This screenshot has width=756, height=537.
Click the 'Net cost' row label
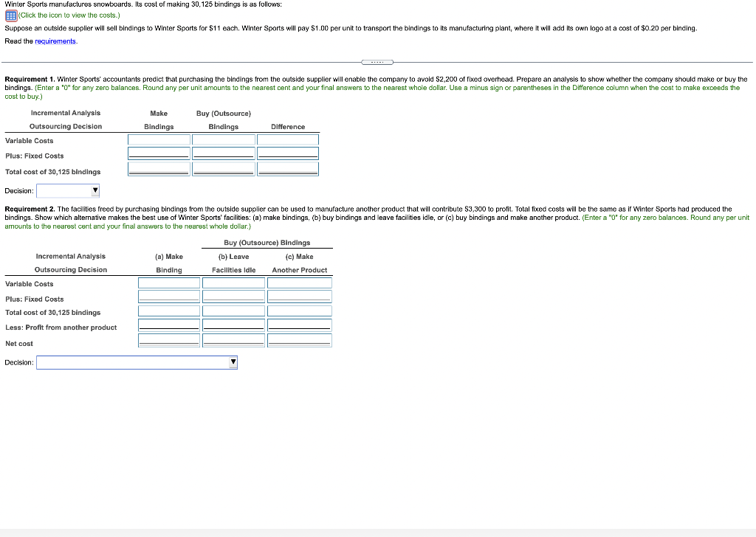19,344
